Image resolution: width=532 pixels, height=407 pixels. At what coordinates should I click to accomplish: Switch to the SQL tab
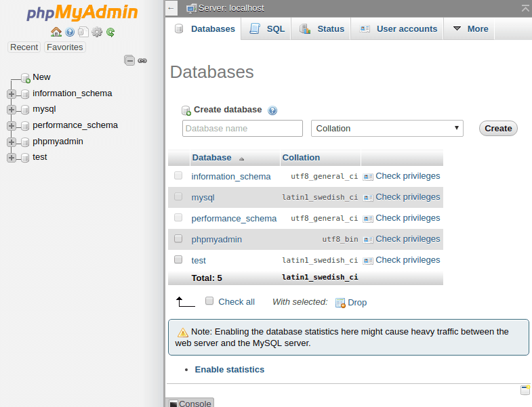click(x=267, y=29)
